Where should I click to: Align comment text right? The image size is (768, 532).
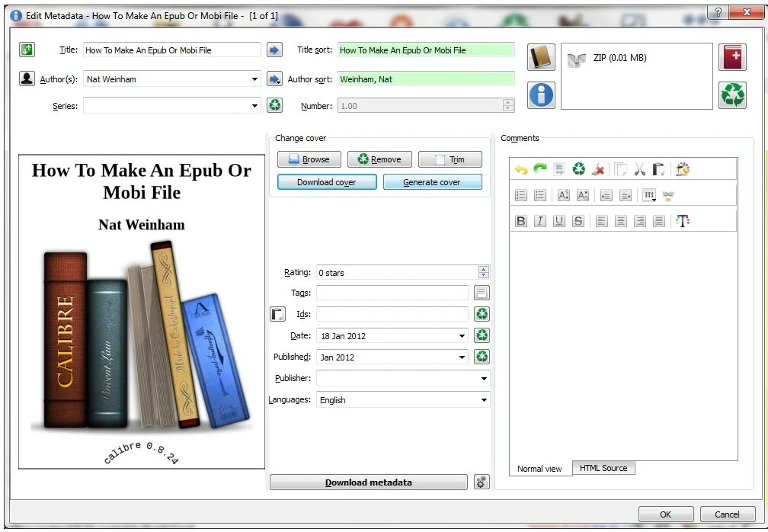(640, 221)
